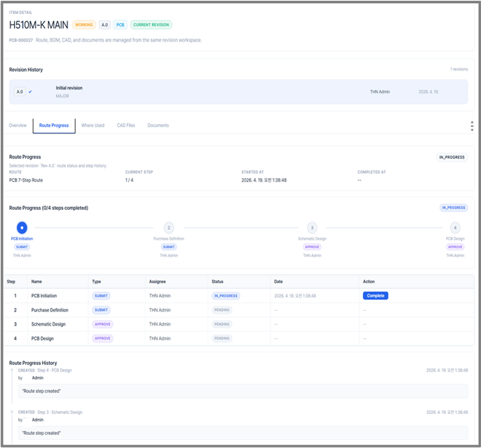Click the PCB type badge in header
481x448 pixels.
point(120,24)
